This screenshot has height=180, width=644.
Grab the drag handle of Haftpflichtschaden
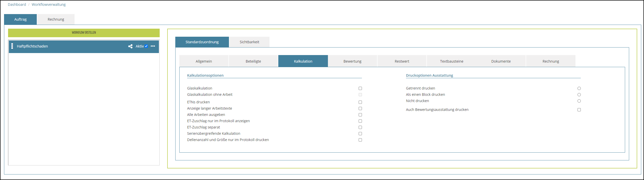coord(12,46)
